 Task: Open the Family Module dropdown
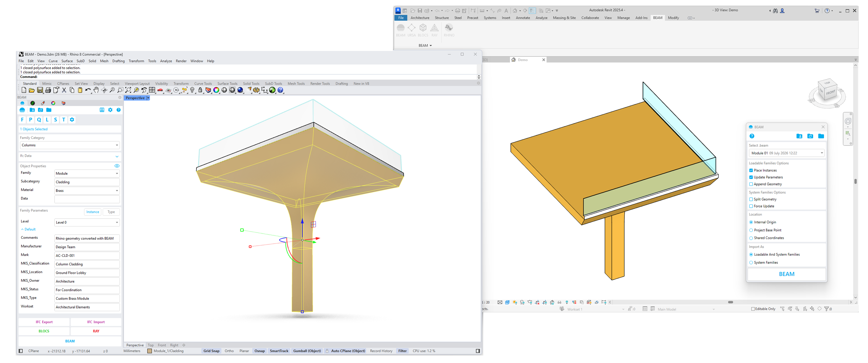point(87,173)
